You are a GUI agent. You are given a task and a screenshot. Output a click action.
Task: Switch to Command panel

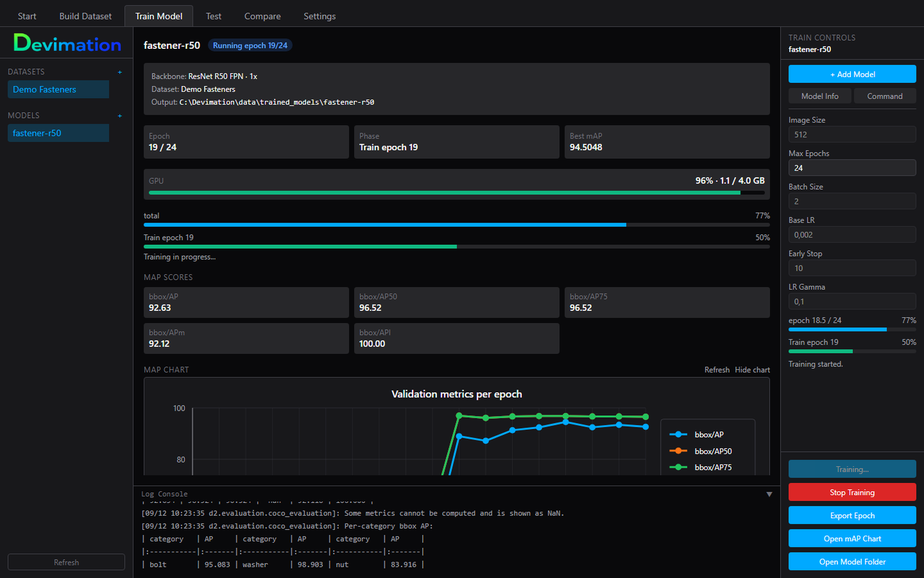tap(884, 96)
